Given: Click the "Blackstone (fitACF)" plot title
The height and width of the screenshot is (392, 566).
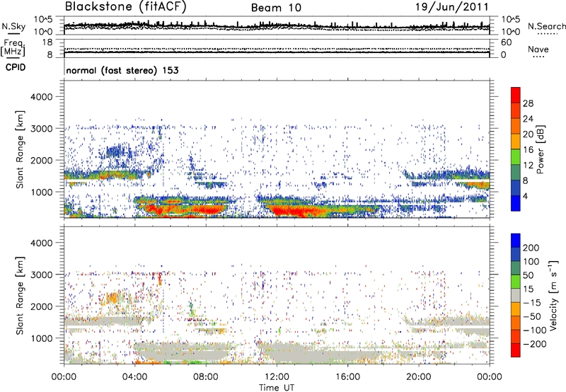Looking at the screenshot, I should coord(126,7).
